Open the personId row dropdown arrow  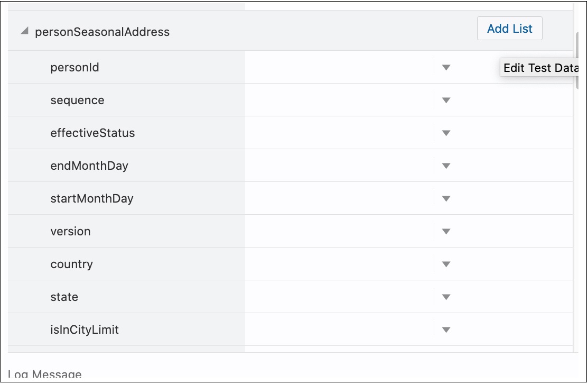click(446, 67)
